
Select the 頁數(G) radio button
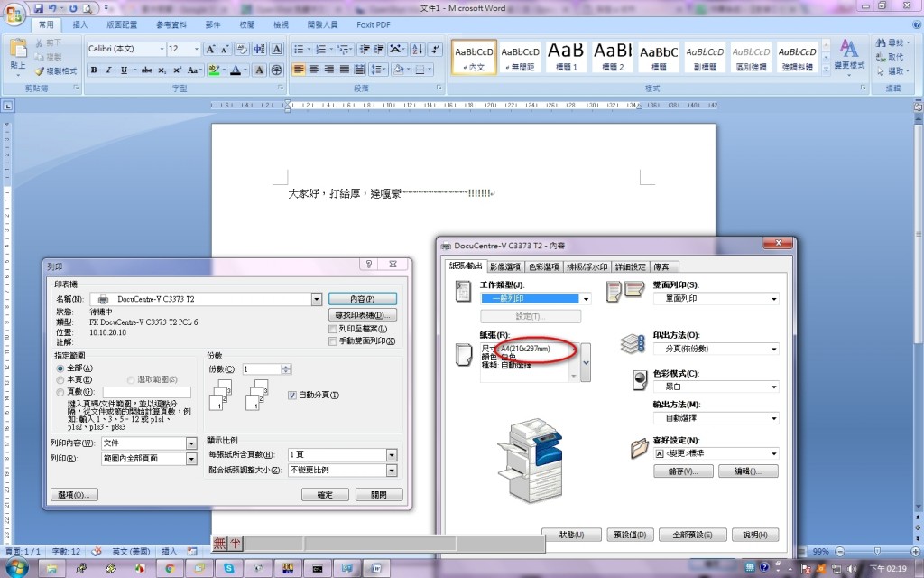[x=60, y=392]
